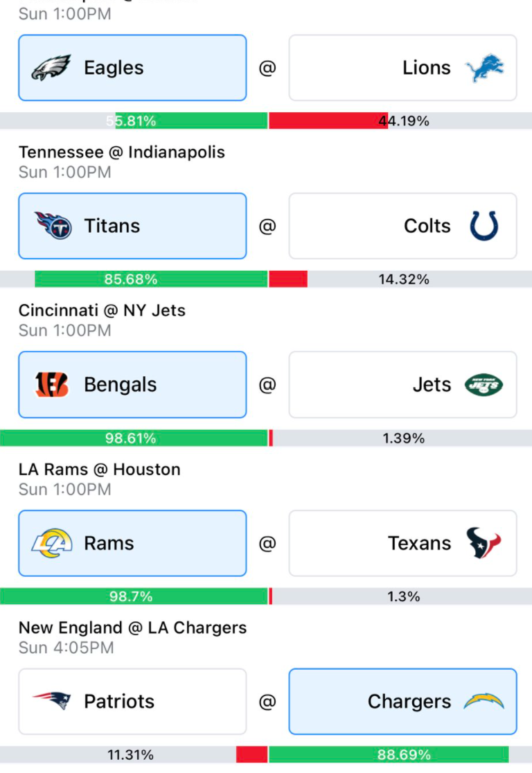Click the Rams team logo
The image size is (532, 773).
tap(52, 543)
